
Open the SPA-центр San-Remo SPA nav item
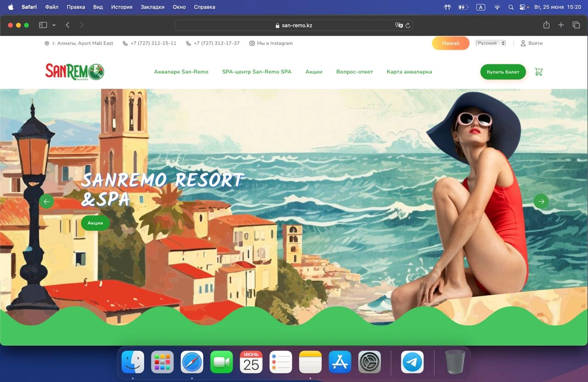click(257, 72)
